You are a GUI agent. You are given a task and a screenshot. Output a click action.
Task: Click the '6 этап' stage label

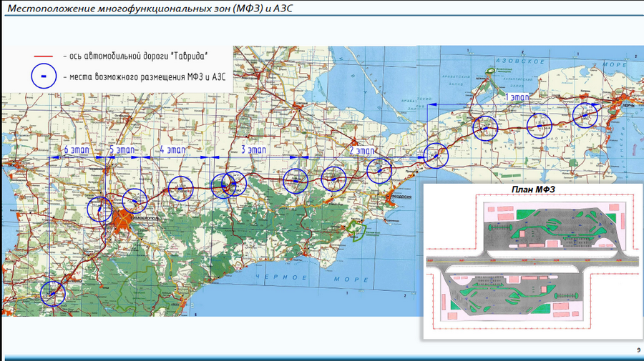point(77,150)
